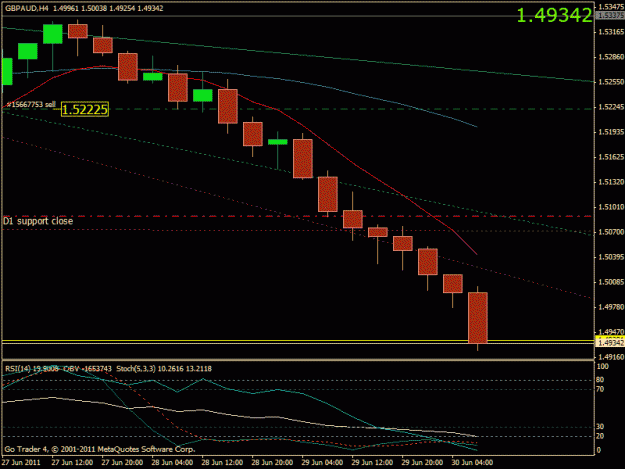Click the 1.51010 price scale label
Image resolution: width=625 pixels, height=469 pixels.
tap(611, 207)
